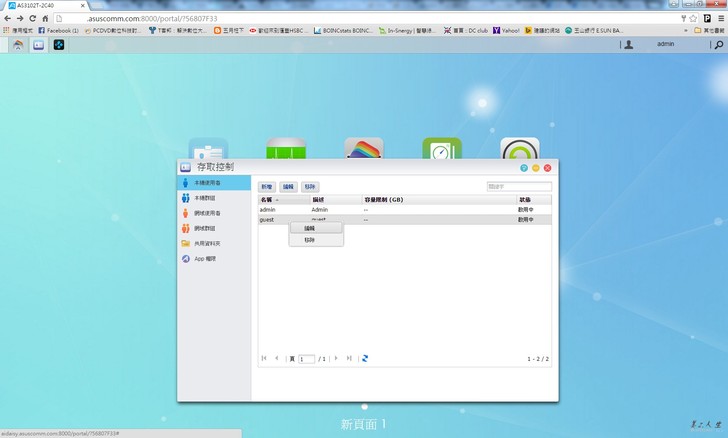
Task: Select Domain Groups sidebar item
Action: coord(214,228)
